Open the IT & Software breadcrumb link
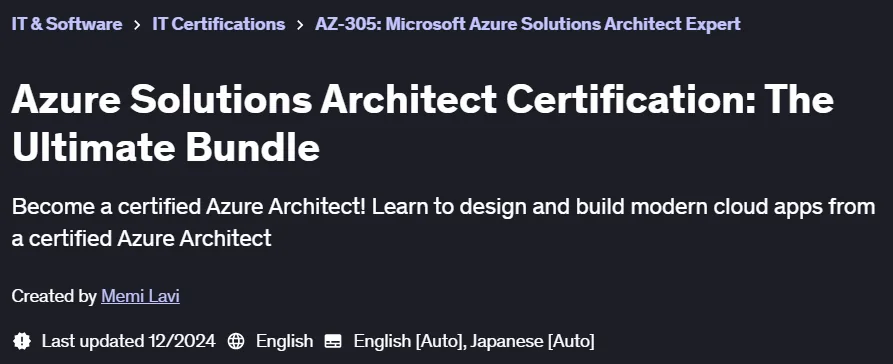This screenshot has height=364, width=893. pos(67,24)
